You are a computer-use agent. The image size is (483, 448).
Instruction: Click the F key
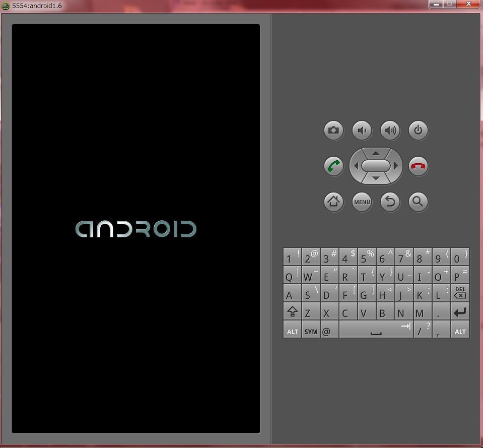tap(348, 293)
